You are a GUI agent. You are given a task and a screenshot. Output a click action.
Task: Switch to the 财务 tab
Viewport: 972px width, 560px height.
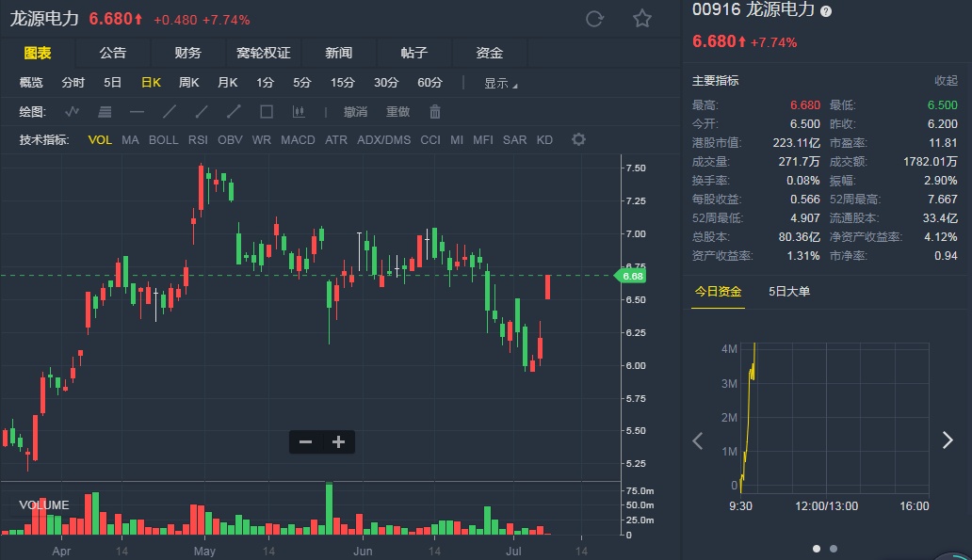tap(188, 54)
